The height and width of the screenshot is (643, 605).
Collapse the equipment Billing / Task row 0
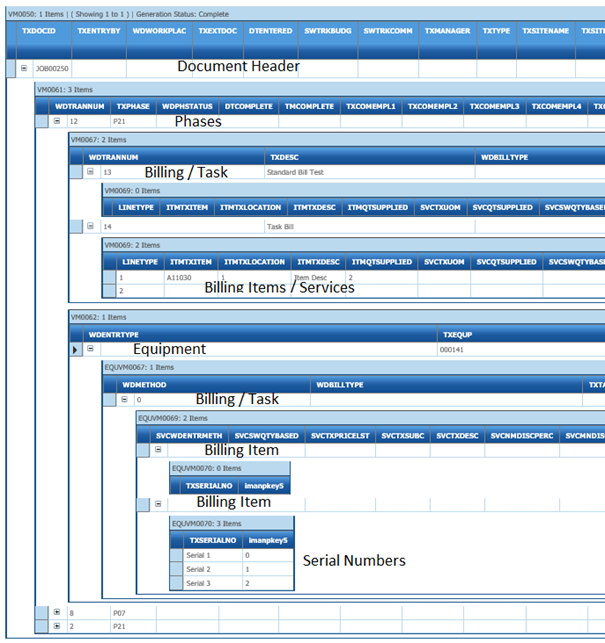(124, 399)
